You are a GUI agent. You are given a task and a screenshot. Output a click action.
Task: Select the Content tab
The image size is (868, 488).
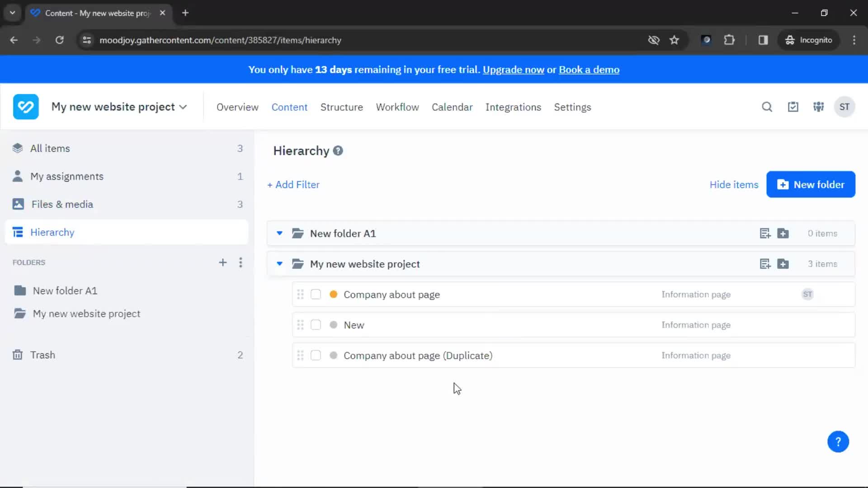click(x=289, y=107)
